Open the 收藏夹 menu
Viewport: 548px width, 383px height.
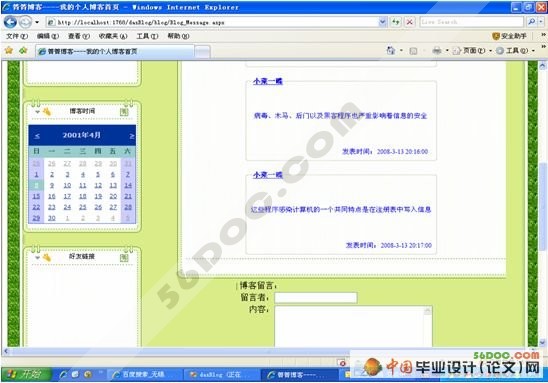(x=113, y=36)
